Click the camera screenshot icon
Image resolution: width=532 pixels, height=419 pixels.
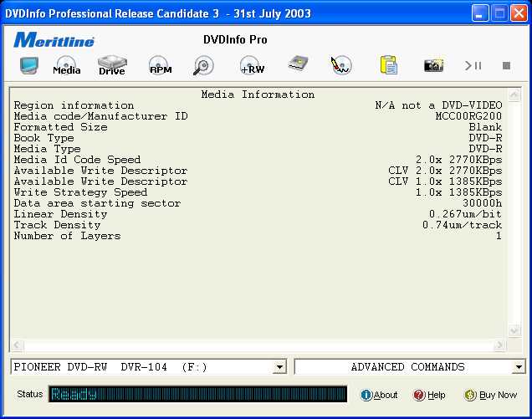433,65
